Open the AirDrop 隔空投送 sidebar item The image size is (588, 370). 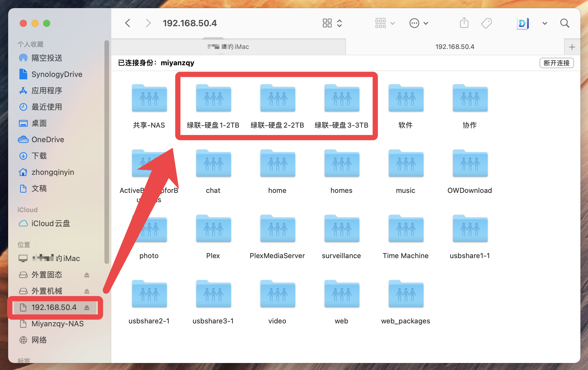click(x=47, y=58)
